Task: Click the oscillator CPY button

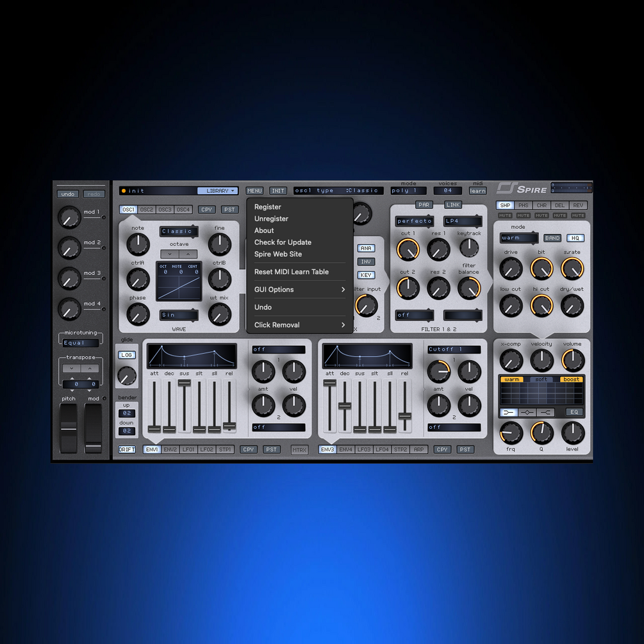Action: click(206, 210)
